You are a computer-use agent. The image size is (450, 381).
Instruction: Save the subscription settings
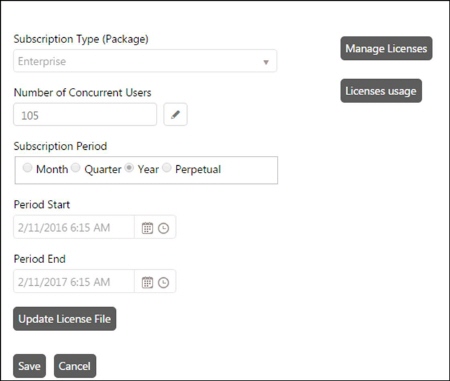tap(29, 366)
